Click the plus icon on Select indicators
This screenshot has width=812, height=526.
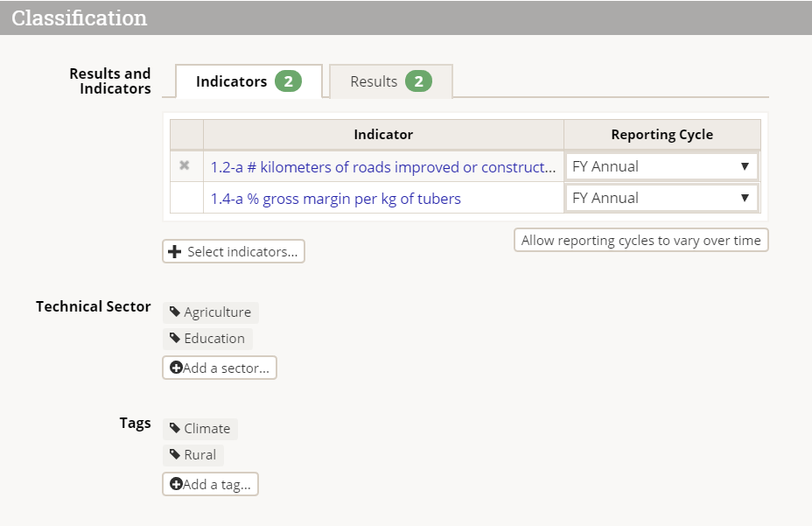click(x=176, y=252)
